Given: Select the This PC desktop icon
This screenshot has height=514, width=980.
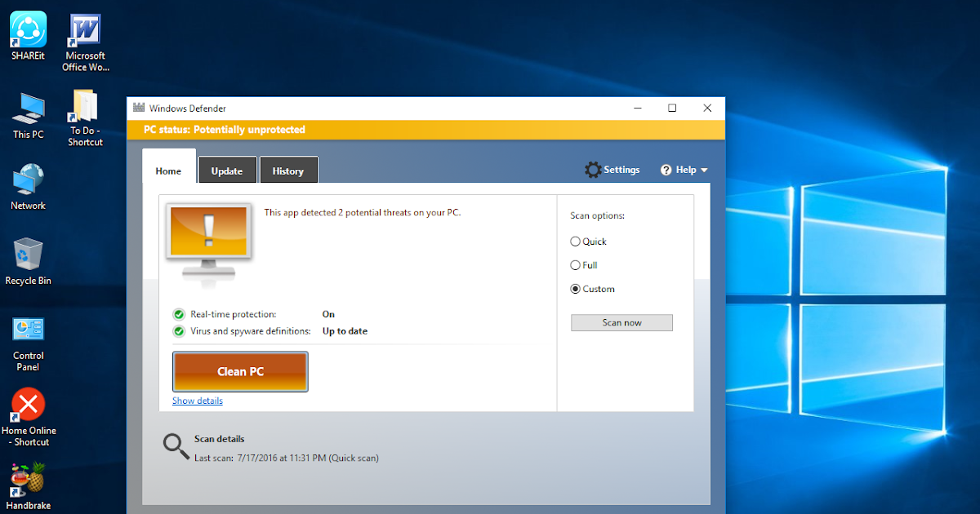Looking at the screenshot, I should (x=29, y=115).
